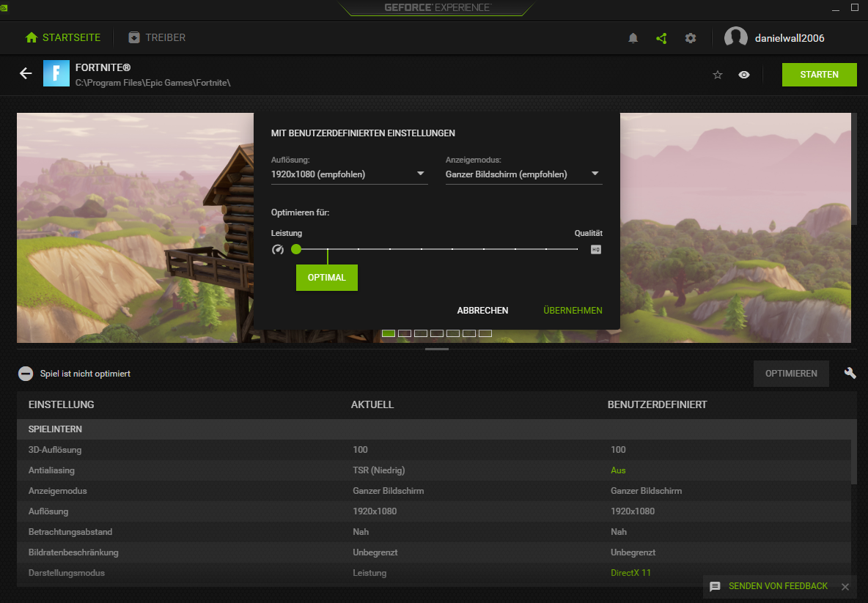Click the Aktuell column header

click(x=372, y=404)
